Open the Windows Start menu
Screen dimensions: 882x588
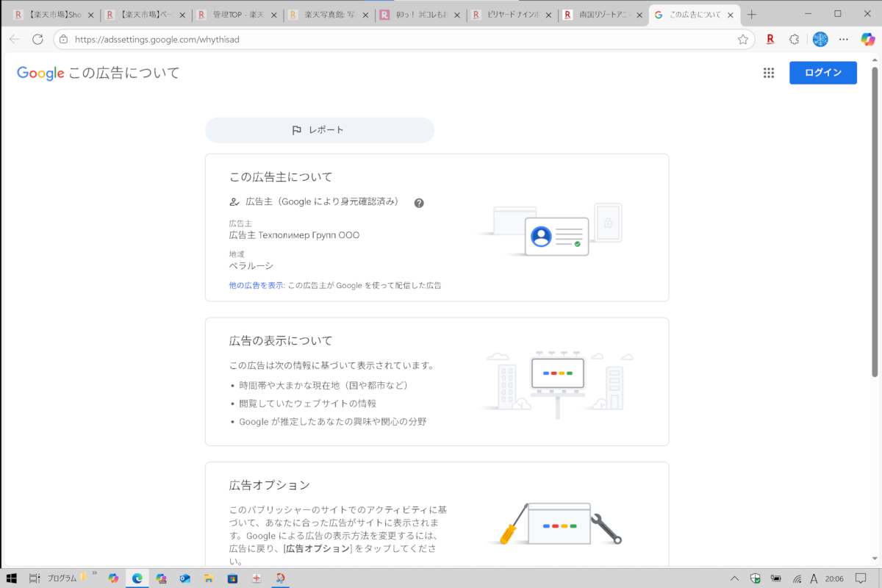[12, 578]
